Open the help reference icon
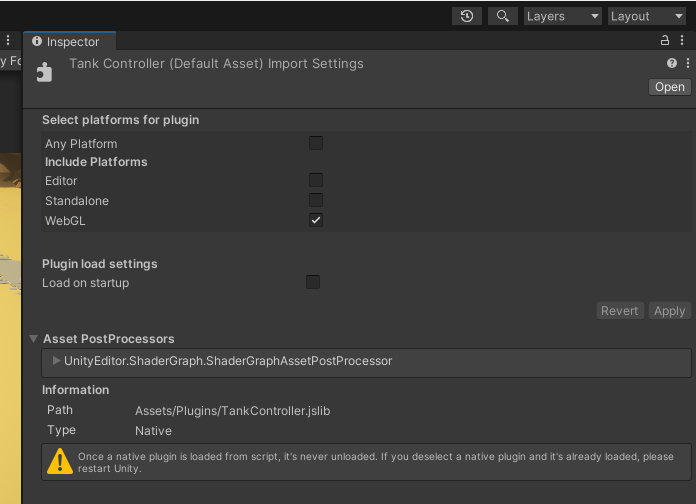The width and height of the screenshot is (696, 504). [x=672, y=63]
